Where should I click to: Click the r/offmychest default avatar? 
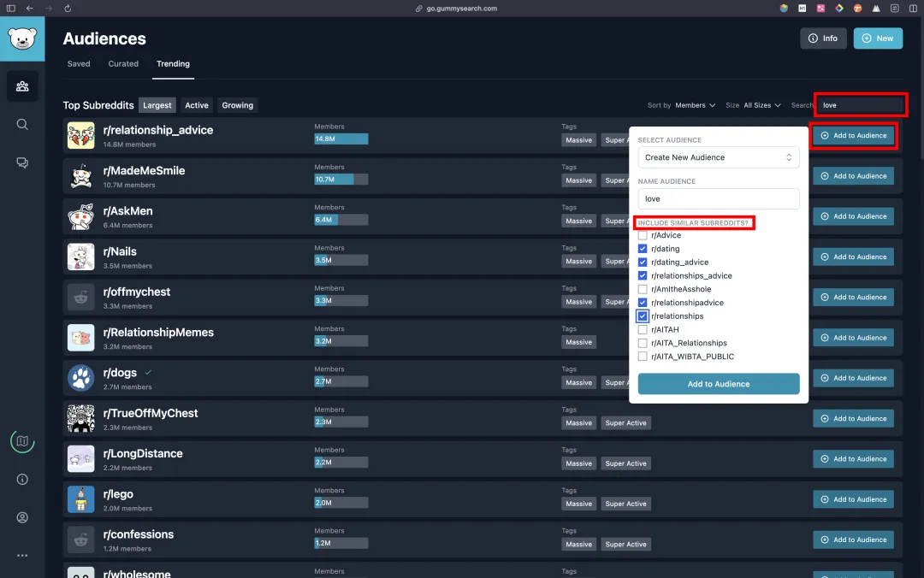tap(80, 298)
